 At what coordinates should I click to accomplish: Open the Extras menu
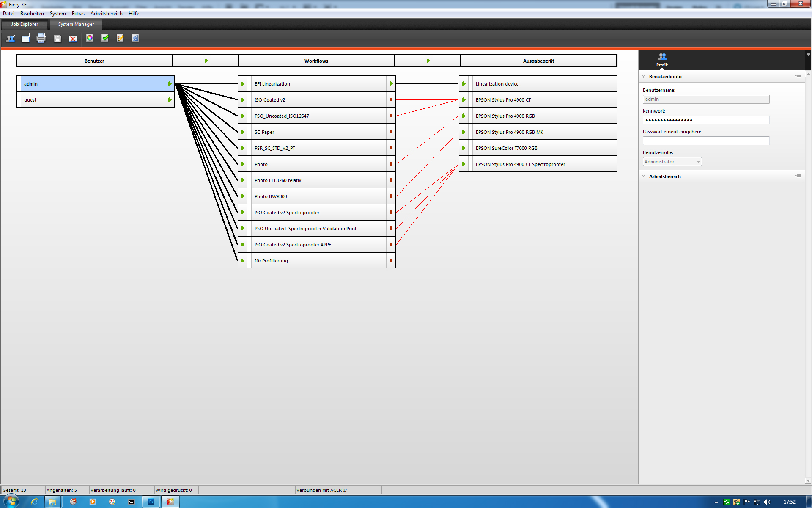click(78, 14)
